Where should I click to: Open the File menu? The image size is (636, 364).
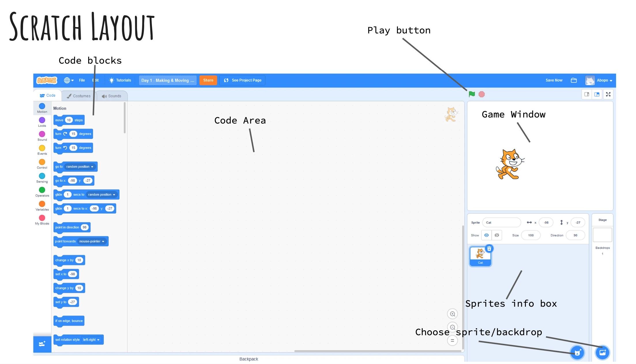82,80
